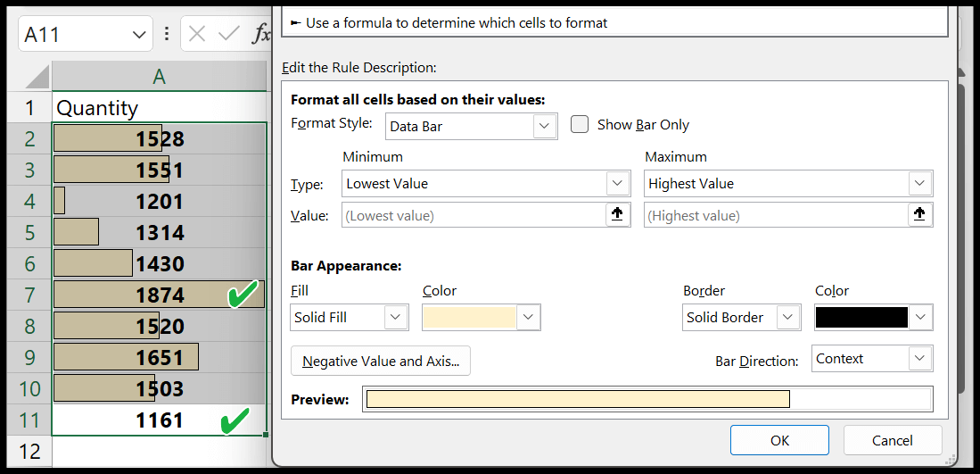Screen dimensions: 980x474
Task: Click range selector arrow for Minimum value
Action: point(617,214)
